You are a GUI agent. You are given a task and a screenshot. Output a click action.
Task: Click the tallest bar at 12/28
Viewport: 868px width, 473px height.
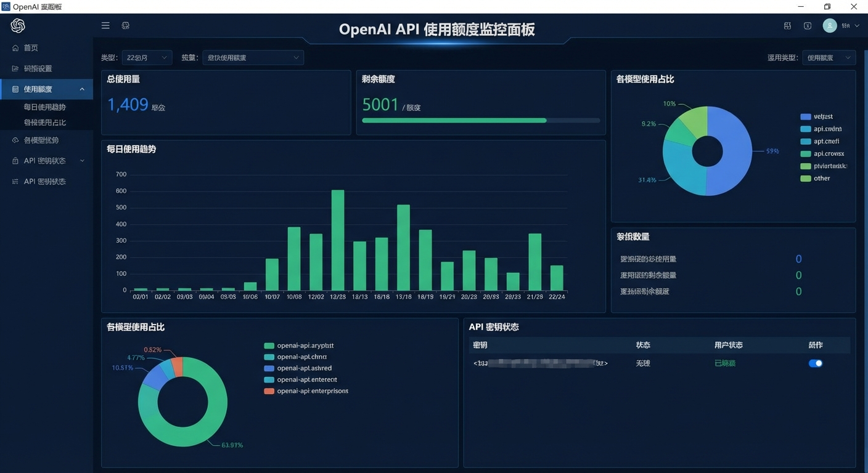pos(338,240)
